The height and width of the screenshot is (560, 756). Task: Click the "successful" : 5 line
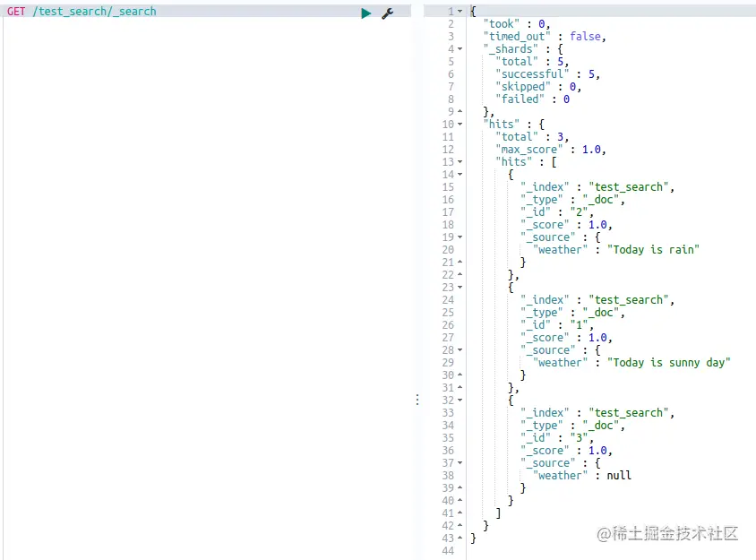(x=547, y=73)
